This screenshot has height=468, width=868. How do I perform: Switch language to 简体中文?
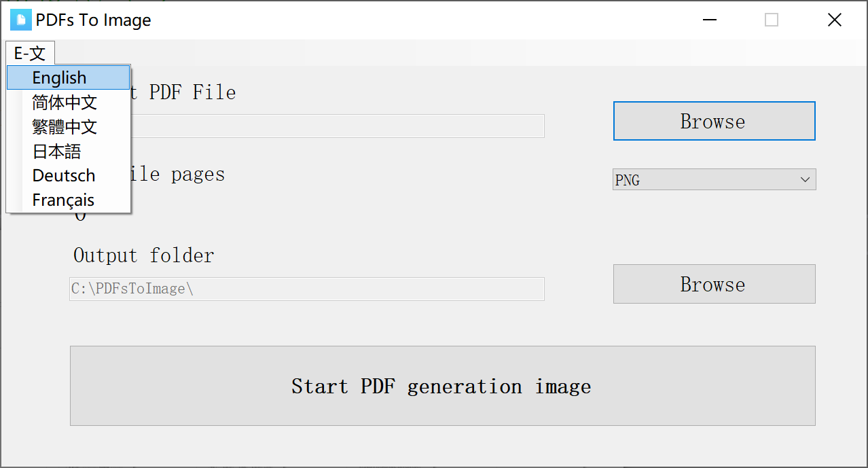pos(65,103)
